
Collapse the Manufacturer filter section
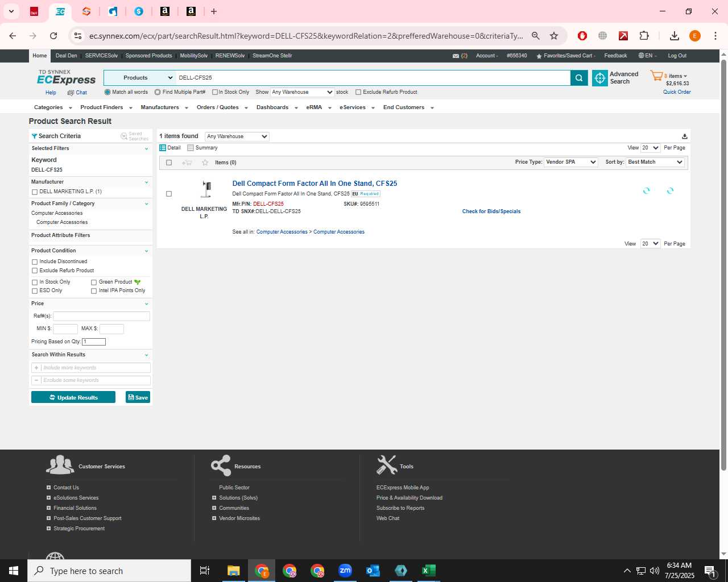tap(147, 182)
